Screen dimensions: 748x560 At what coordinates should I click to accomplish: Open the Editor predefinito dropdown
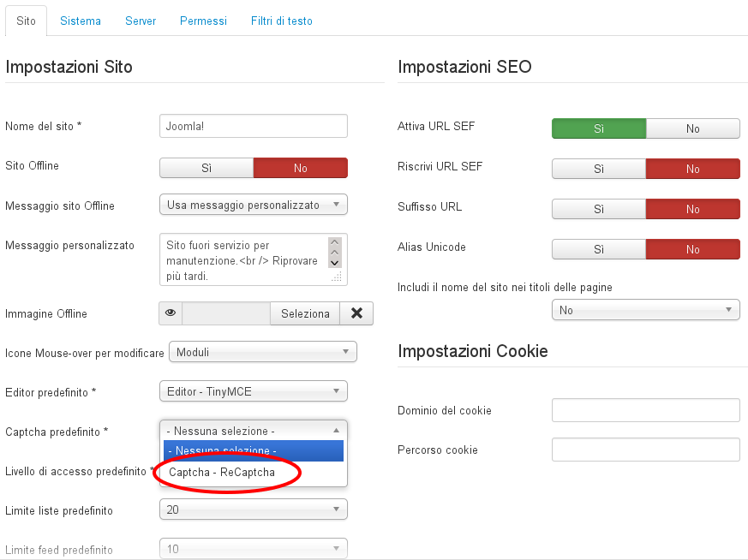point(254,391)
